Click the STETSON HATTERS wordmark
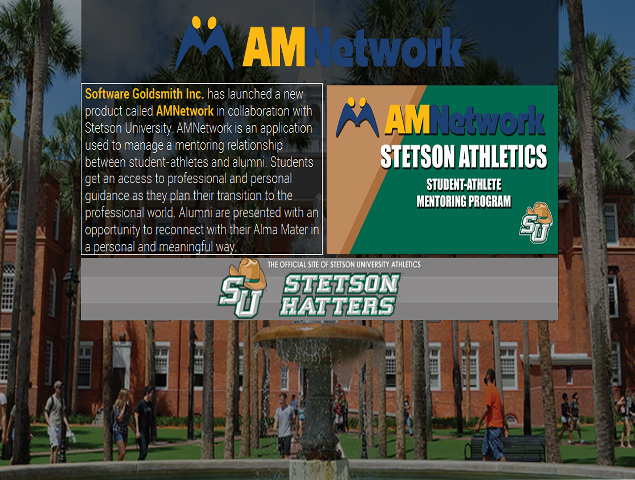The width and height of the screenshot is (635, 480). click(339, 295)
